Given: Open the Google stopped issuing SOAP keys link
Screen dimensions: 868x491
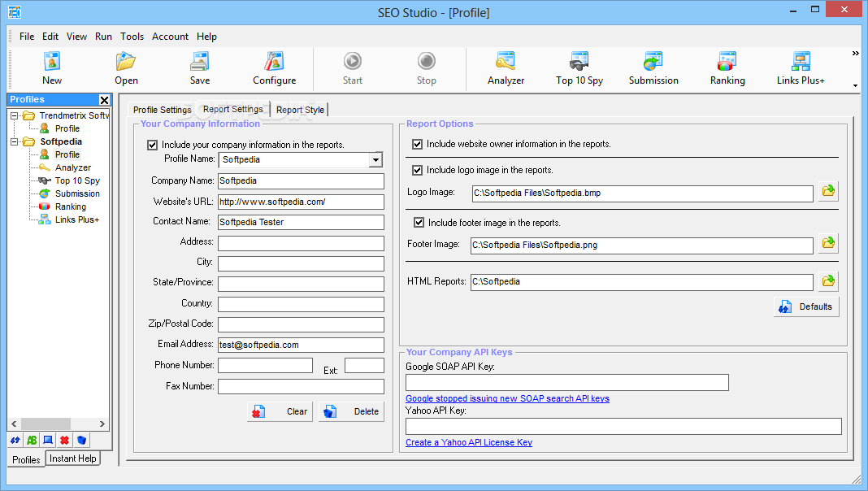Looking at the screenshot, I should tap(507, 398).
